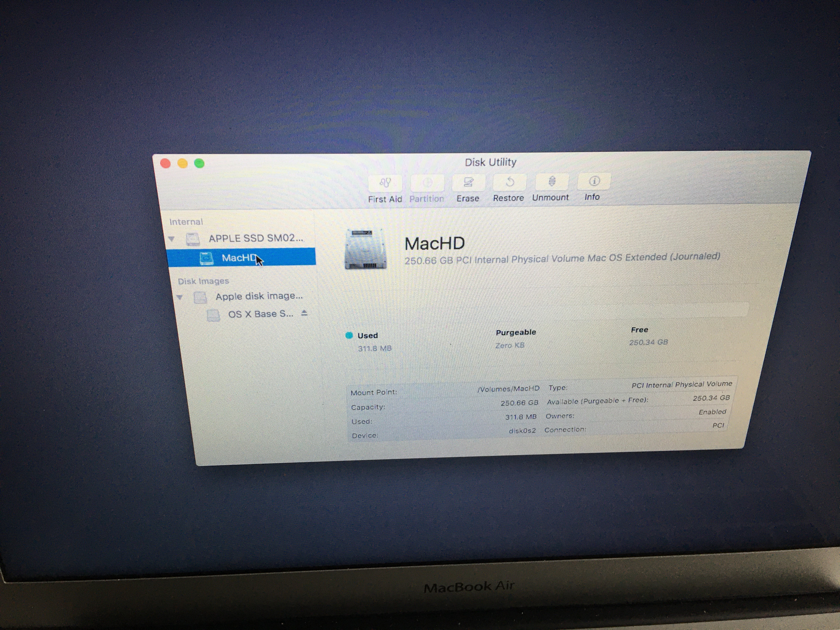Click the Mount Point row value
The height and width of the screenshot is (630, 840).
(x=508, y=389)
